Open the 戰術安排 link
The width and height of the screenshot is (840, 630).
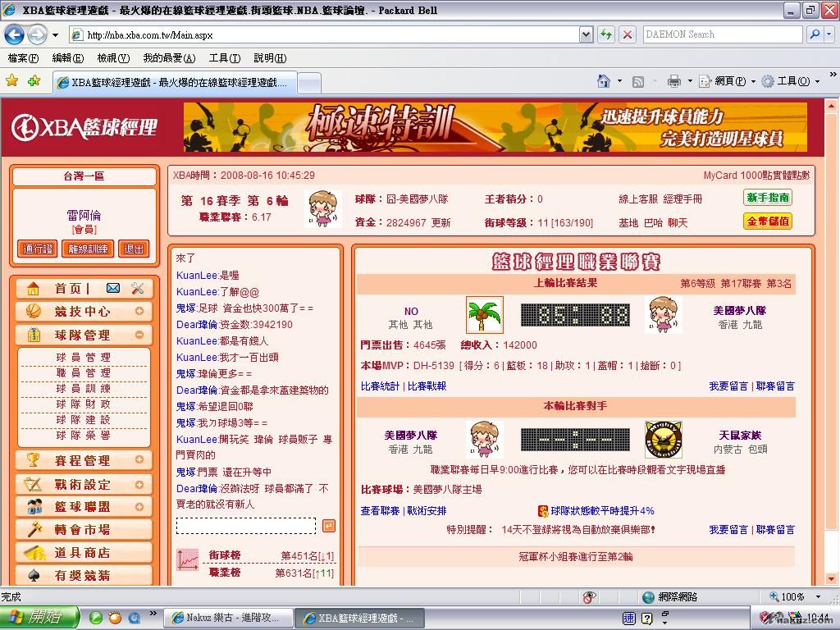[x=427, y=511]
